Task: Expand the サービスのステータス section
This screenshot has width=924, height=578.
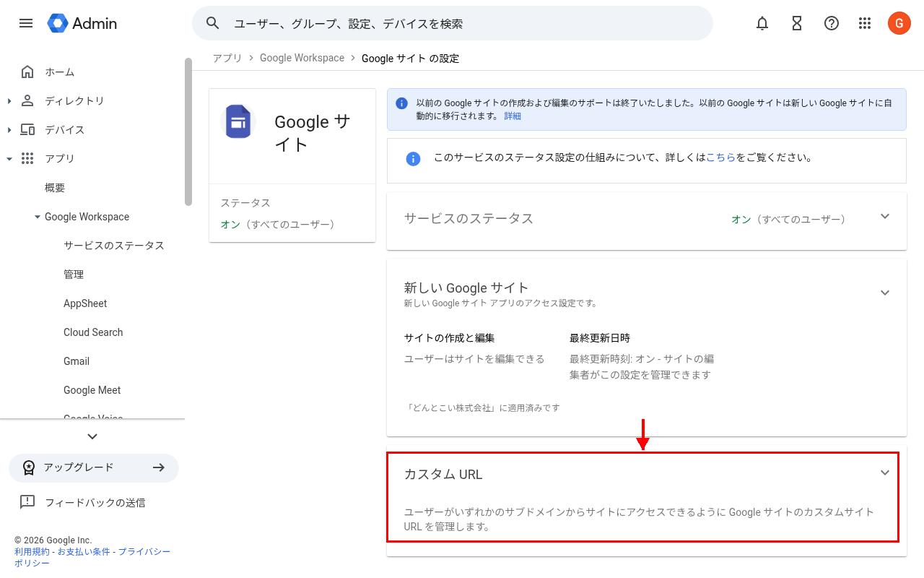Action: 885,216
